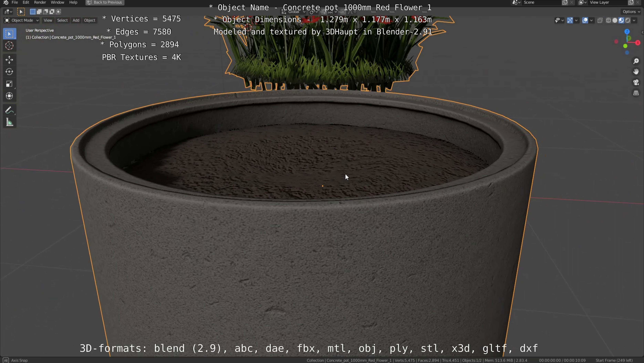The image size is (644, 363).
Task: Pick the Rotate tool
Action: (9, 72)
